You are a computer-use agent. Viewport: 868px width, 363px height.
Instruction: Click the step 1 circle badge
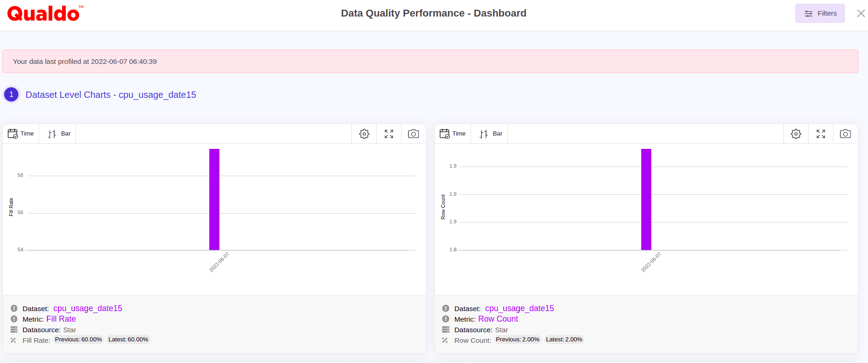[11, 95]
